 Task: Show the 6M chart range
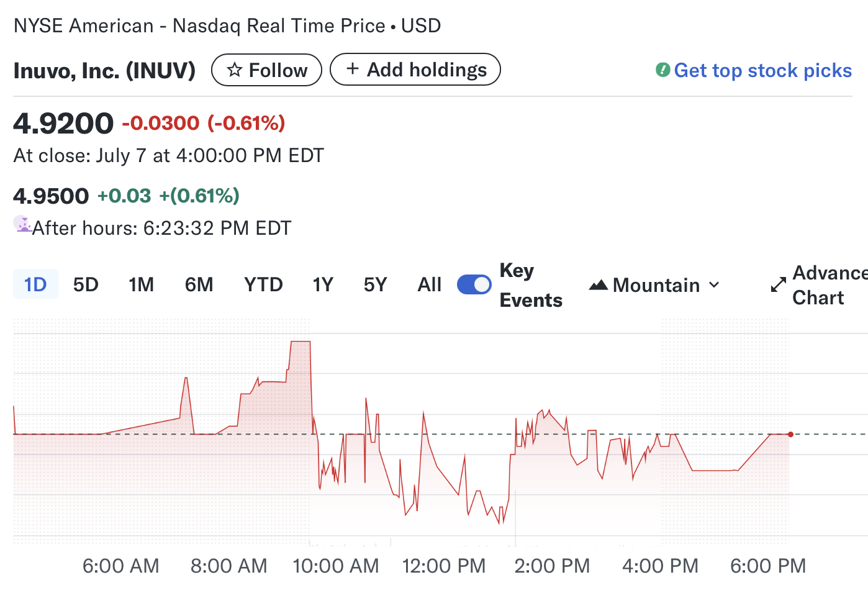coord(199,284)
